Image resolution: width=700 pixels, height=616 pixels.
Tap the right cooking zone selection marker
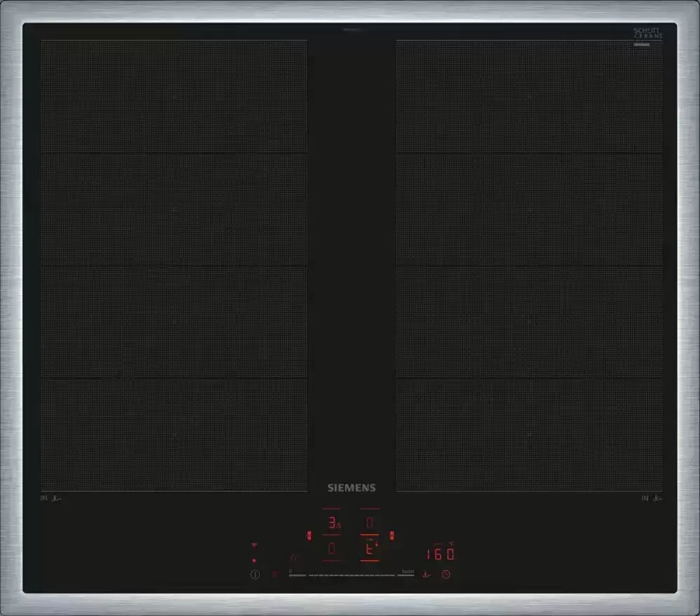392,533
